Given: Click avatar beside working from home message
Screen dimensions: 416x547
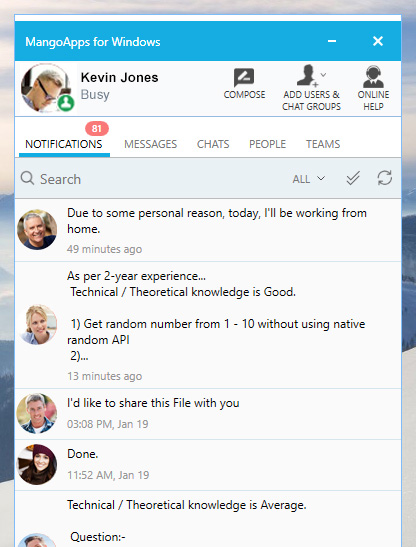Looking at the screenshot, I should pyautogui.click(x=37, y=230).
